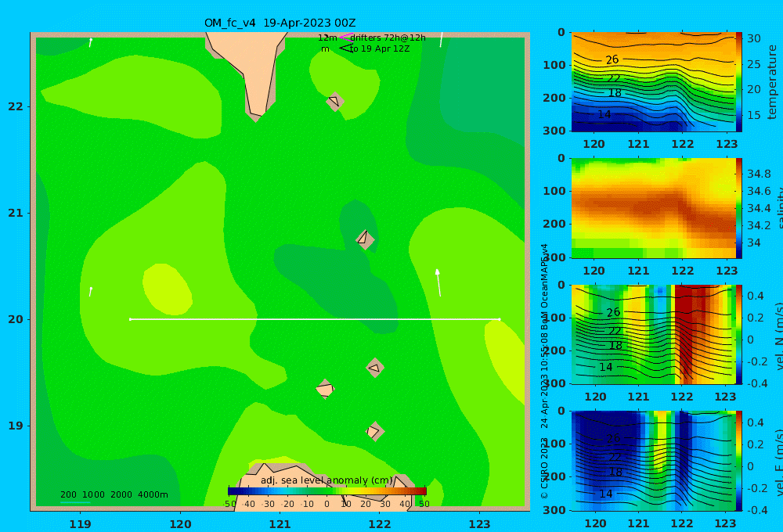Click the sea level anomaly color bar
Viewport: 783px width, 532px height.
(x=327, y=491)
